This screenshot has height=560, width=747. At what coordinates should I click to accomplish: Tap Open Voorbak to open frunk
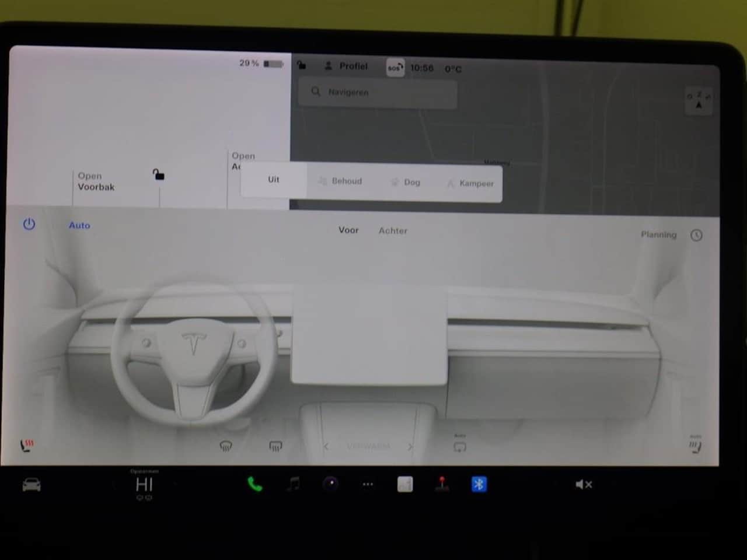[x=96, y=181]
